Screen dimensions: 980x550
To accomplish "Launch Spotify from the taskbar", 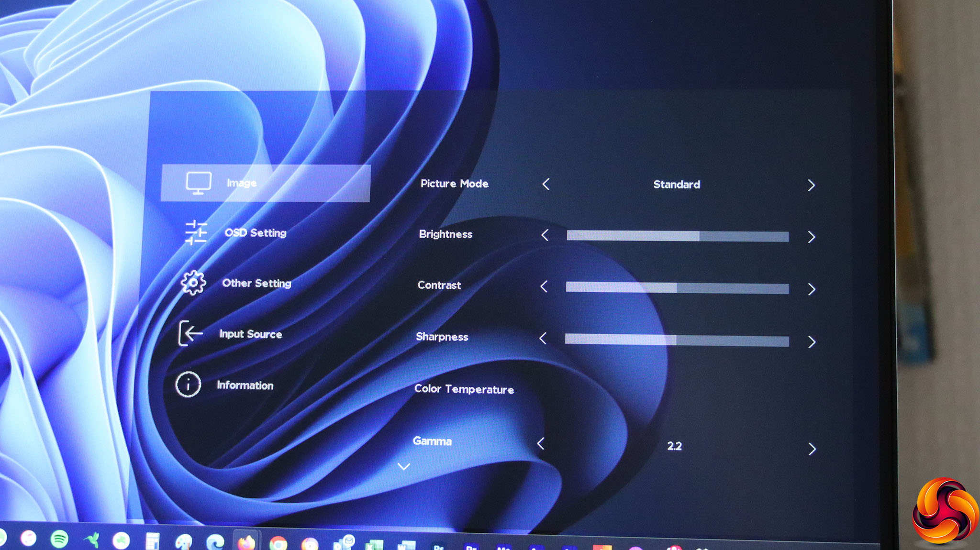I will pos(59,539).
